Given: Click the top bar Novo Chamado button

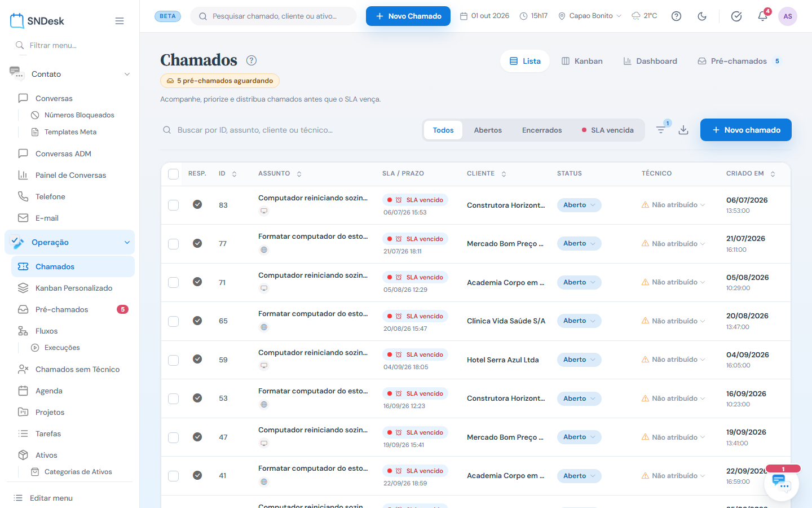Looking at the screenshot, I should pos(408,16).
